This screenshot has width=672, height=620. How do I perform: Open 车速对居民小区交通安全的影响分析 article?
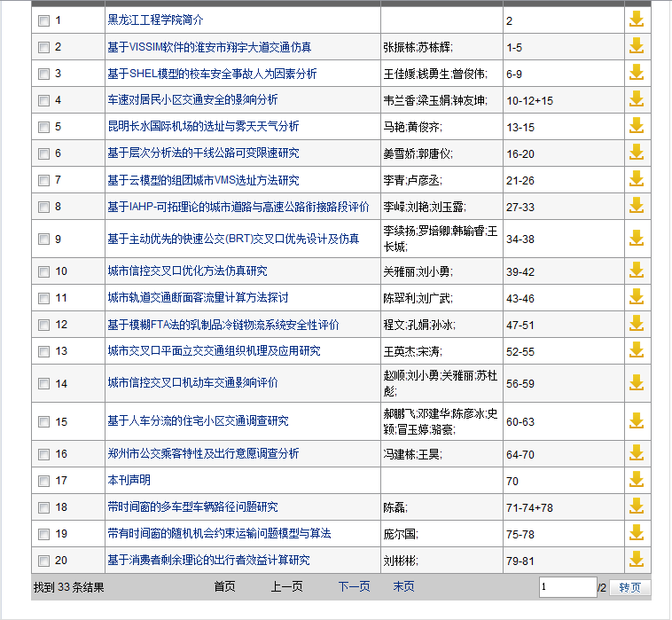click(192, 100)
